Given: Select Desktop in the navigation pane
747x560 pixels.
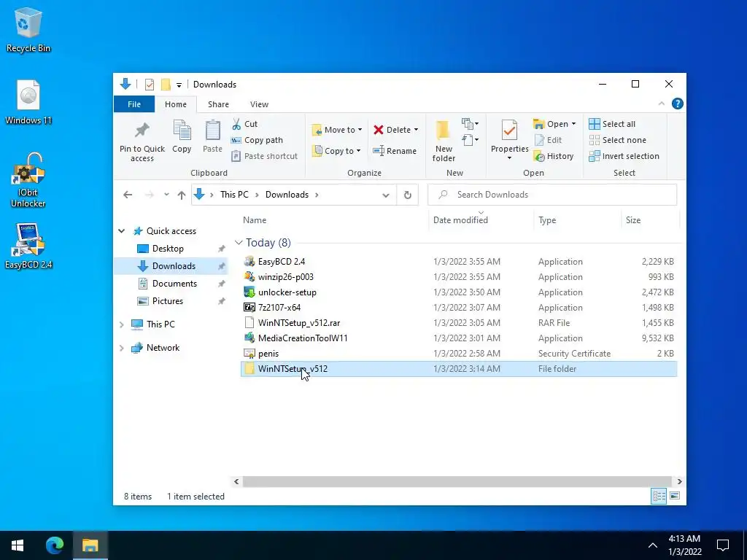Looking at the screenshot, I should pyautogui.click(x=168, y=249).
